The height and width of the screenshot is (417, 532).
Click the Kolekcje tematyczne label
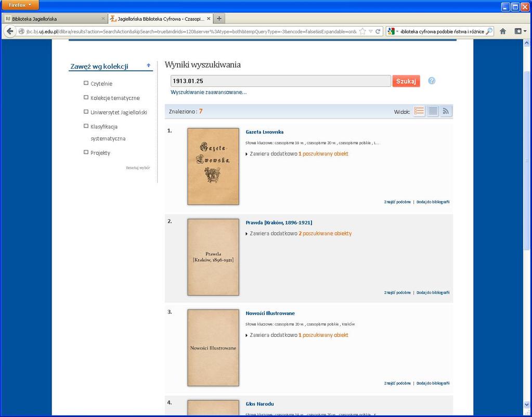point(115,98)
